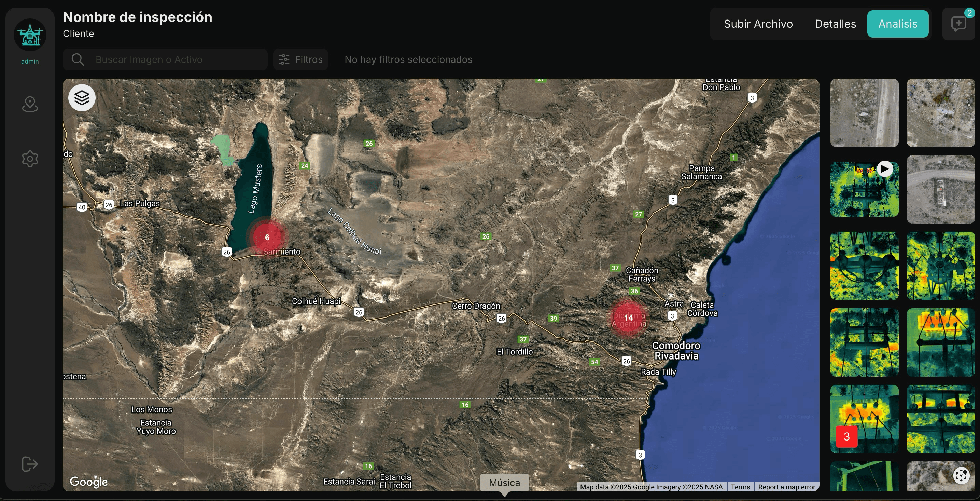Click the logout icon in sidebar

tap(30, 464)
